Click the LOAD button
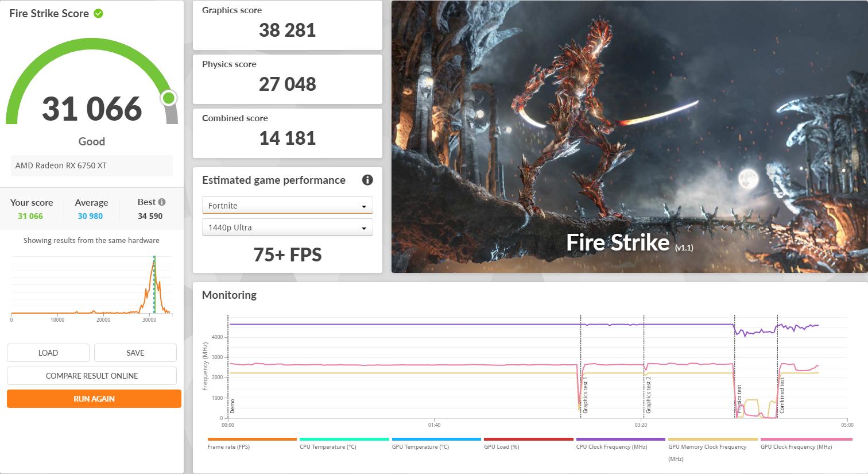Screen dimensions: 868x474 point(48,352)
